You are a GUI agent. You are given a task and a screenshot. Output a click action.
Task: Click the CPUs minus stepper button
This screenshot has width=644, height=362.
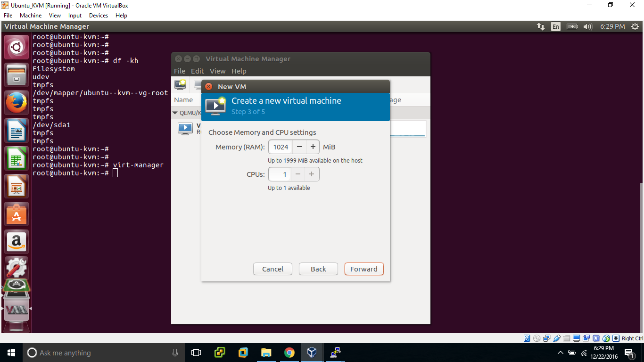[x=297, y=174]
